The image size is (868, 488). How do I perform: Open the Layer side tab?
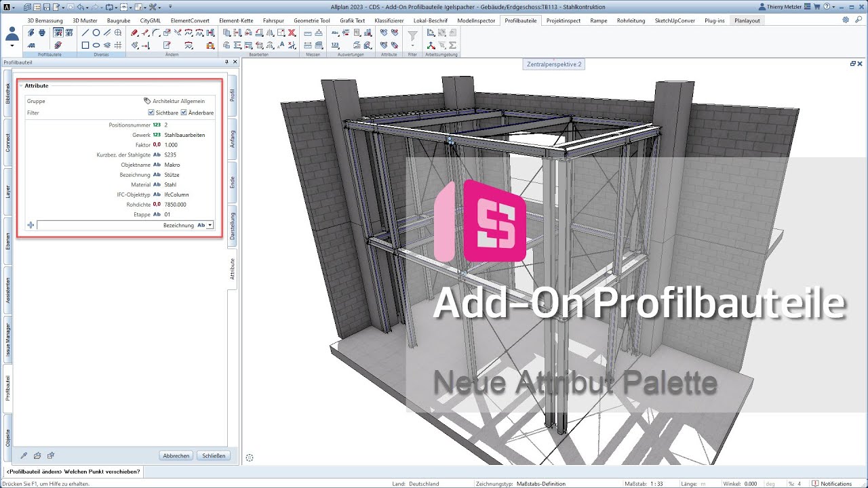[7, 192]
